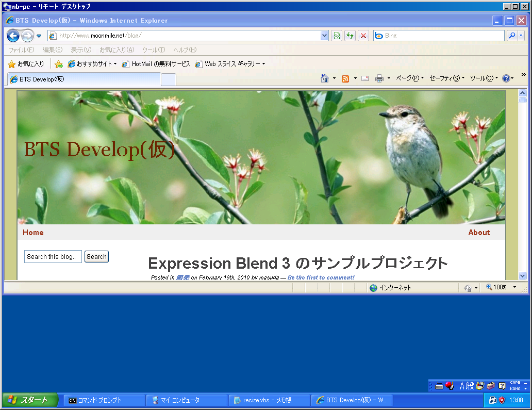
Task: Click the page's vertical scrollbar down arrow
Action: click(522, 275)
